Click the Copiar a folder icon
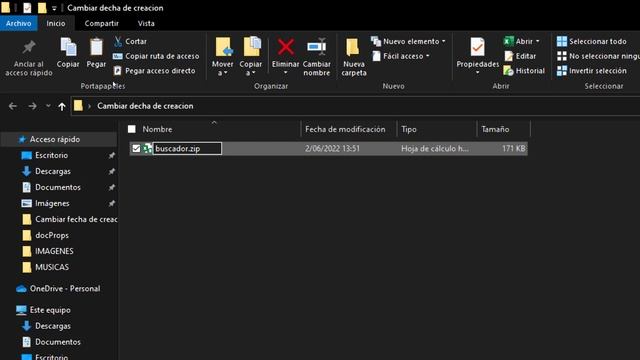The image size is (640, 360). tap(251, 47)
